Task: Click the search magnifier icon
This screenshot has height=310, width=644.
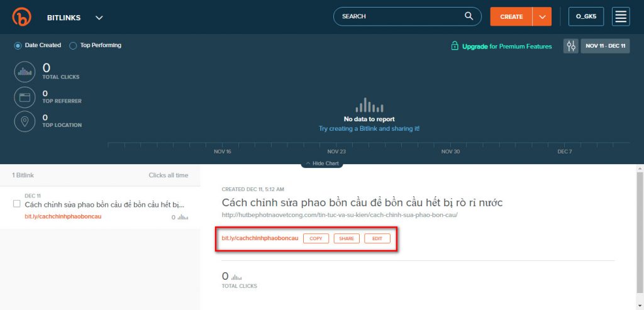Action: pos(469,16)
